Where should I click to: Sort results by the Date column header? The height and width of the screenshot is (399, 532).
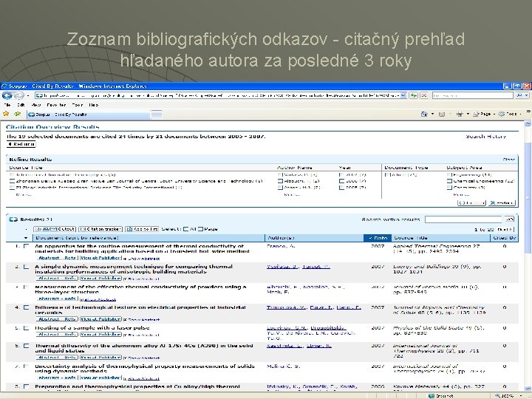pyautogui.click(x=378, y=238)
